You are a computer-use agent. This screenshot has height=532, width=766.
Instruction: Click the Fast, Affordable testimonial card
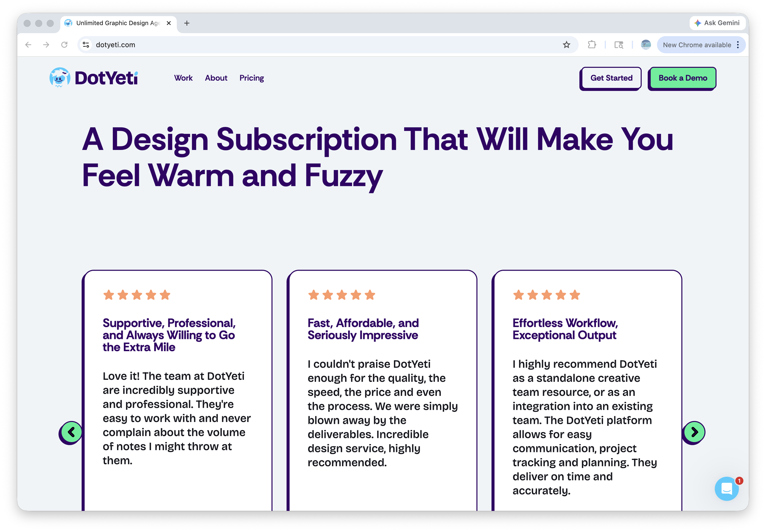point(382,390)
